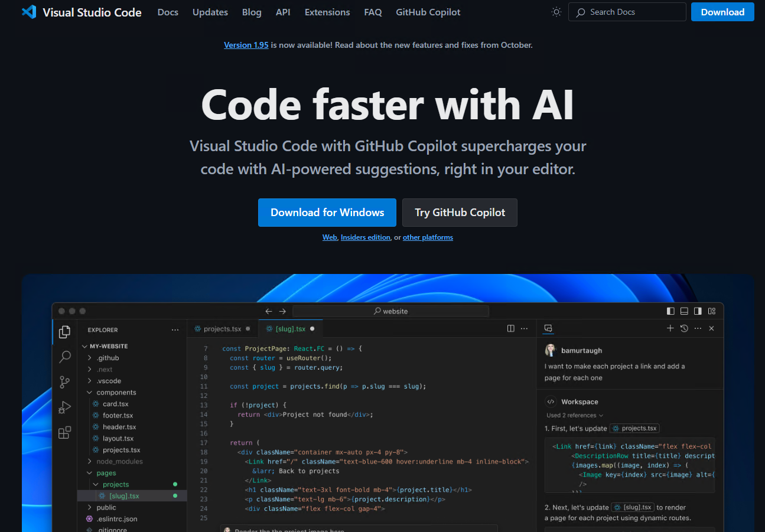
Task: Collapse the MY-WEBSITE root folder
Action: coord(84,347)
